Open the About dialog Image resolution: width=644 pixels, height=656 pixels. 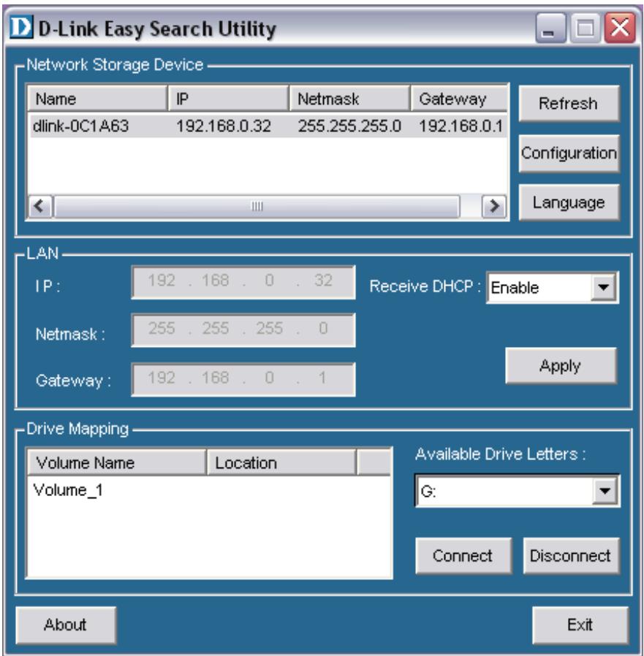[66, 625]
